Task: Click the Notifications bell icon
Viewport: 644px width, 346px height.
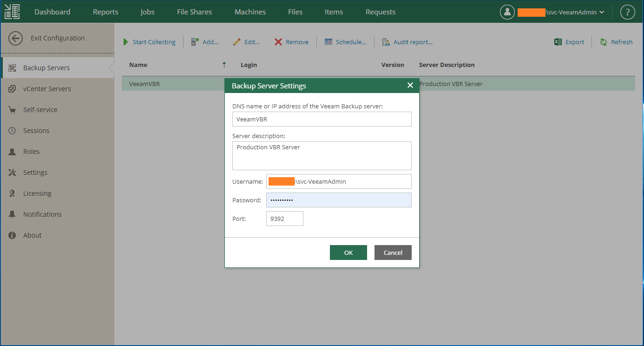Action: (13, 214)
